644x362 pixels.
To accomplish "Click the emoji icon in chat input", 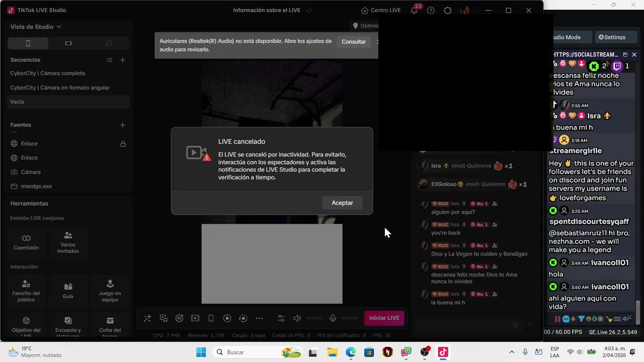I will point(515,325).
